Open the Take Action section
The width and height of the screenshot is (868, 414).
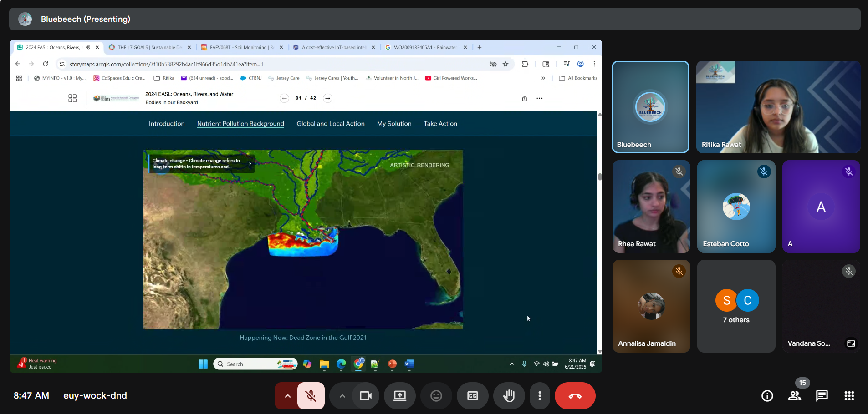(440, 124)
